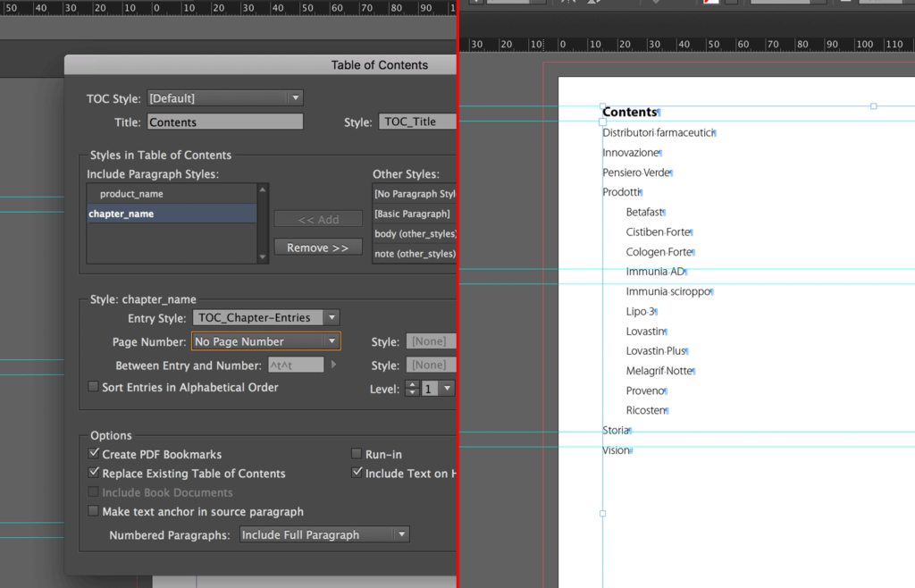Screen dimensions: 915x588
Task: Click the Lipo 3 entry
Action: (x=640, y=312)
